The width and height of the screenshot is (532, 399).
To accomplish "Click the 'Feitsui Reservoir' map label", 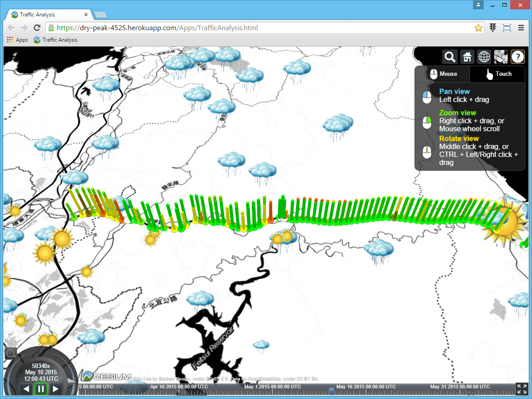I will coord(213,348).
